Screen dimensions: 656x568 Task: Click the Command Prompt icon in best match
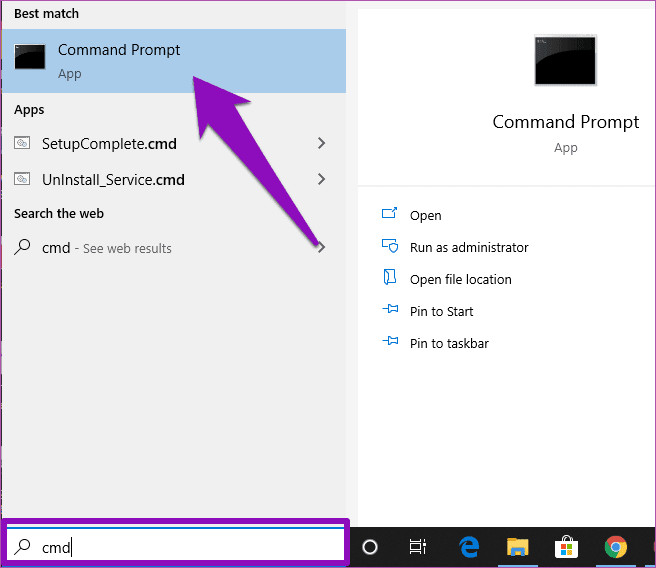30,57
